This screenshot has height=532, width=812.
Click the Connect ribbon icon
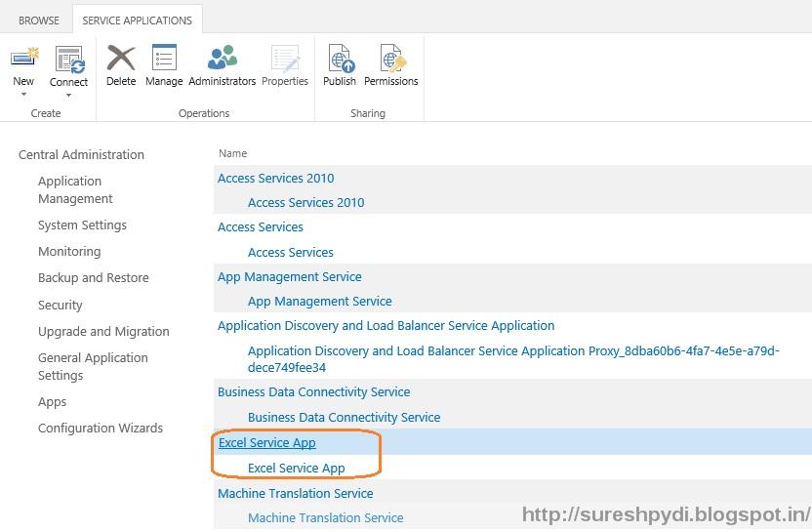point(69,59)
